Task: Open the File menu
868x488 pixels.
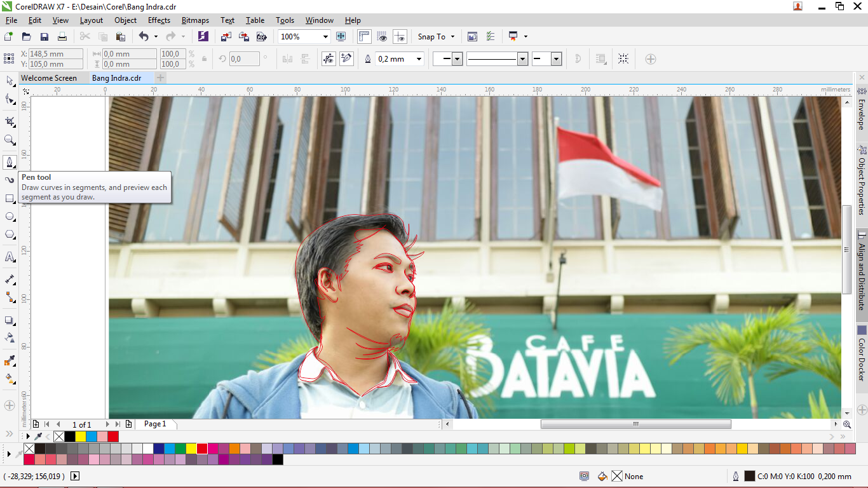Action: pyautogui.click(x=11, y=20)
